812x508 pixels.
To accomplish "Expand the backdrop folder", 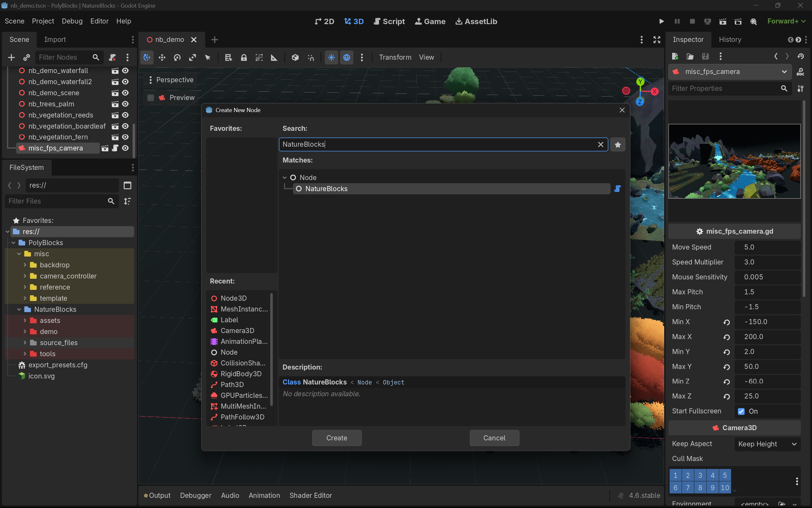I will tap(25, 265).
